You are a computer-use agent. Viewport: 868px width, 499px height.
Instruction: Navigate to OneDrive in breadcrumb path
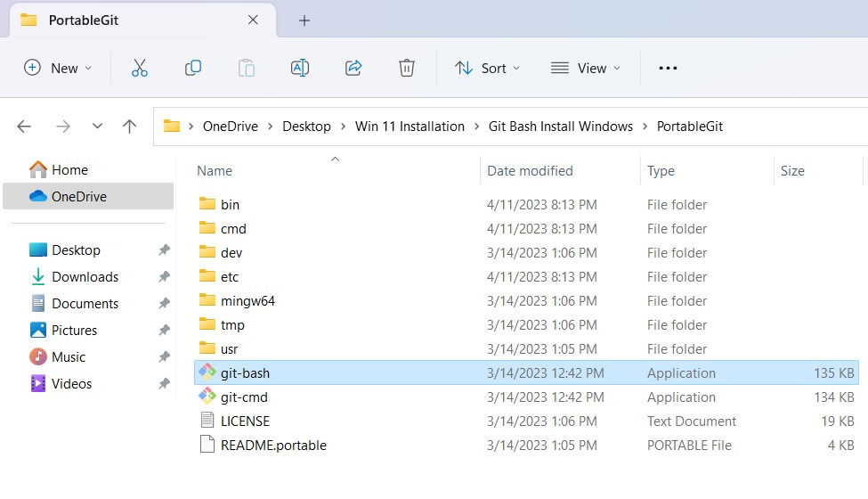coord(231,127)
